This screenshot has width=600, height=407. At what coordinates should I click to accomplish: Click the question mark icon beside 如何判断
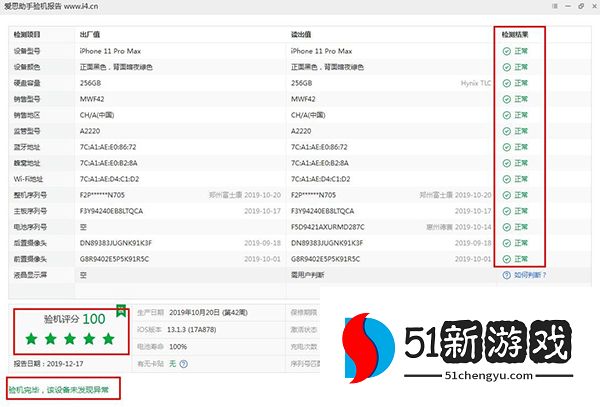point(507,275)
